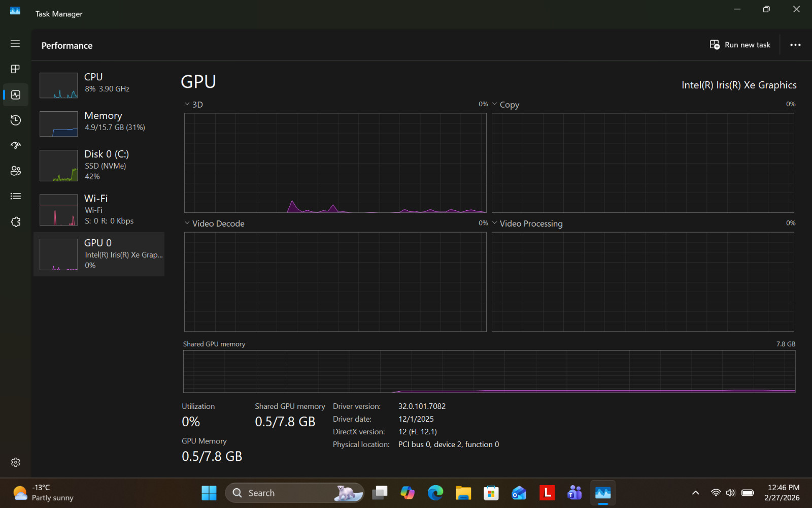Show hidden system tray icons
This screenshot has height=508, width=812.
click(x=696, y=493)
